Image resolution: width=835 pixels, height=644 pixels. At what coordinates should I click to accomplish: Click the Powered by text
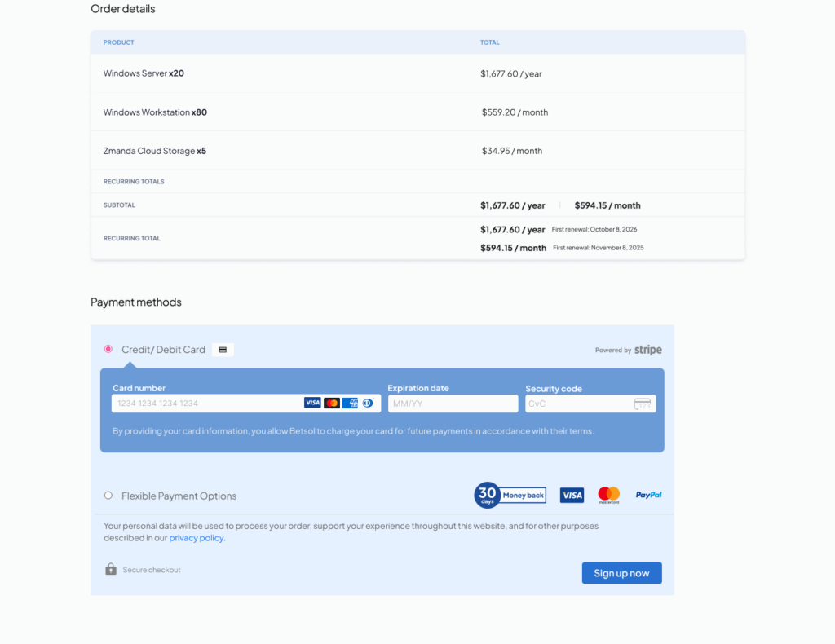point(613,351)
